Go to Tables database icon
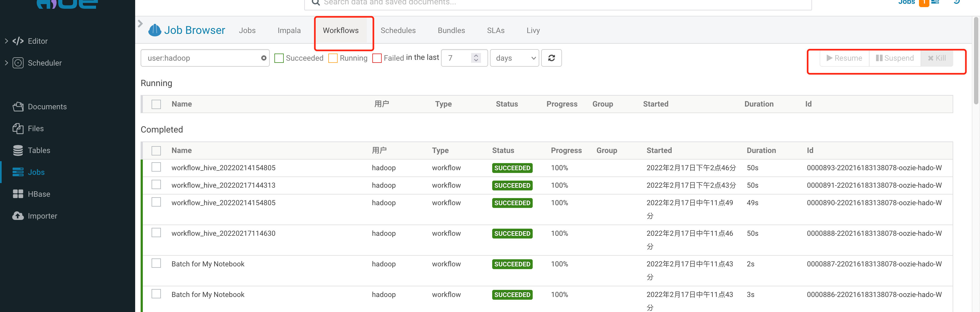This screenshot has height=312, width=980. 18,150
